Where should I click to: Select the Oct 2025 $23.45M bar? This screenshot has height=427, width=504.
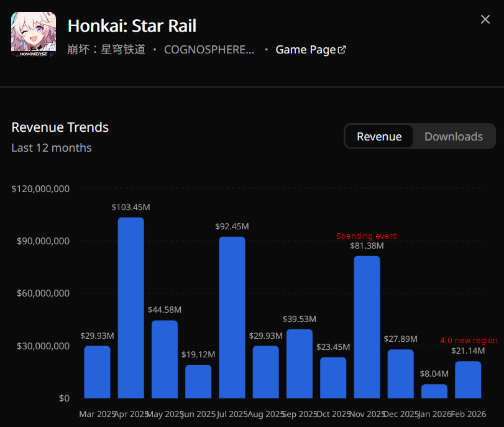click(x=333, y=378)
